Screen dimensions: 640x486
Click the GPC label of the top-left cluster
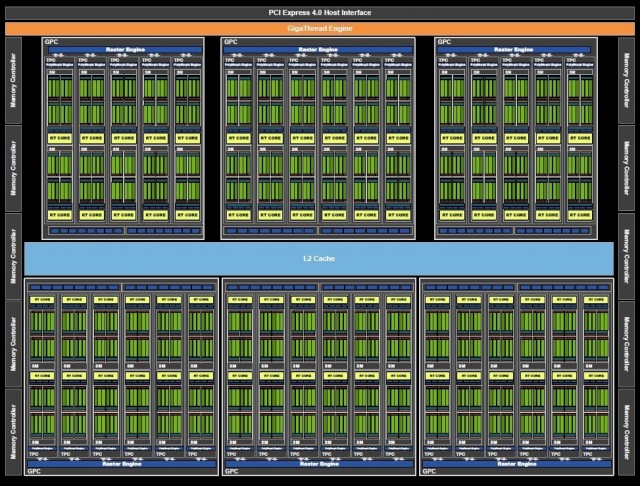(x=51, y=42)
